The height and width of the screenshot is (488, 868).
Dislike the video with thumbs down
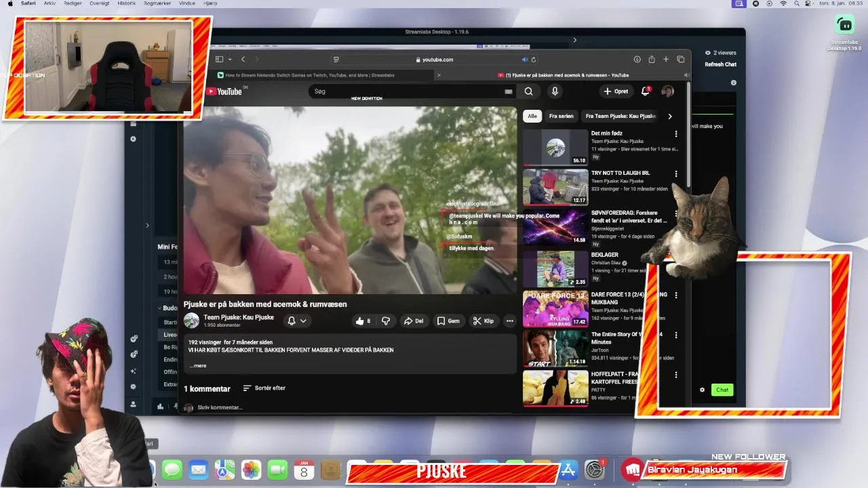point(386,321)
